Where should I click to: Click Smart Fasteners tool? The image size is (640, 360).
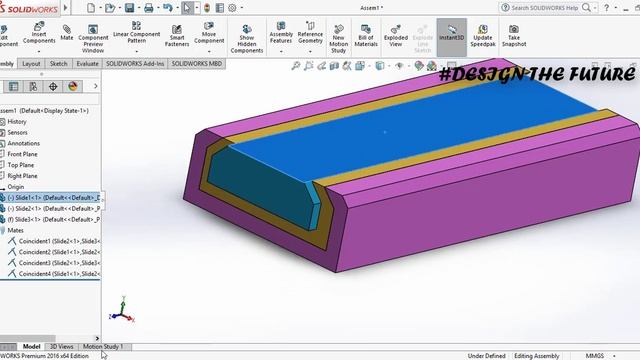pyautogui.click(x=177, y=36)
